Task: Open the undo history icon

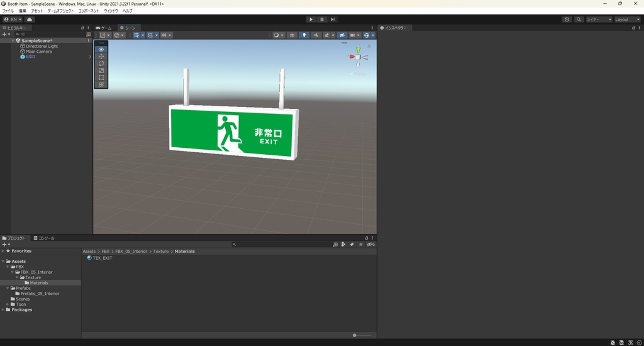Action: point(567,20)
